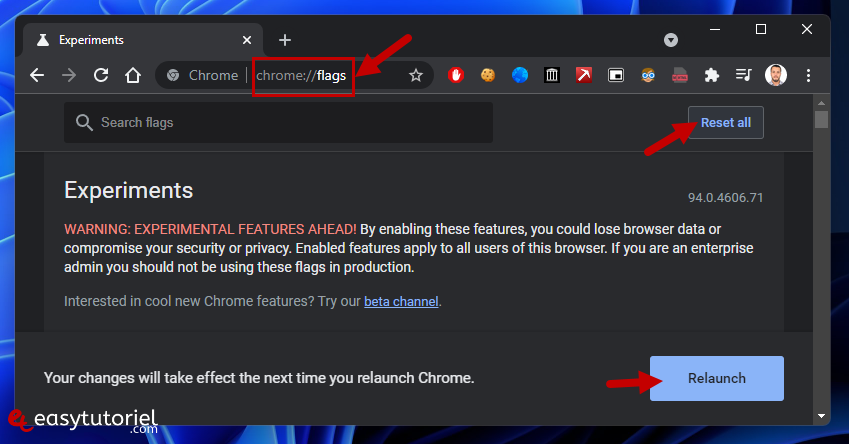Close the Chrome window

pyautogui.click(x=807, y=29)
